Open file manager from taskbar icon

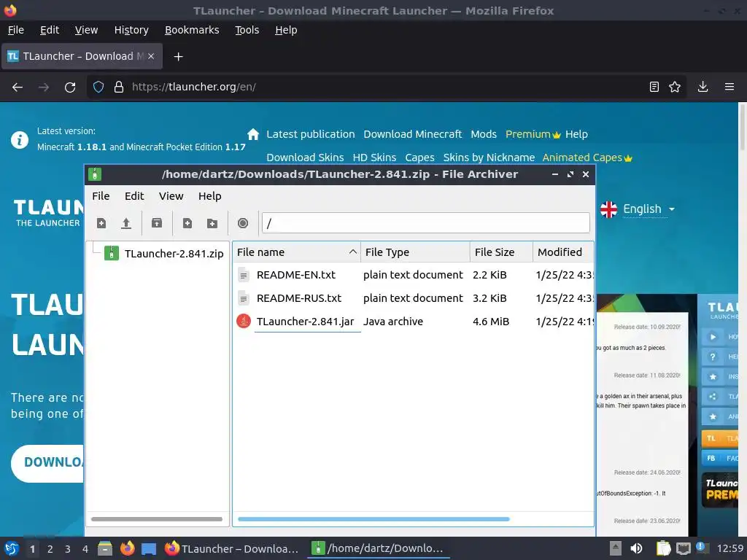coord(105,548)
